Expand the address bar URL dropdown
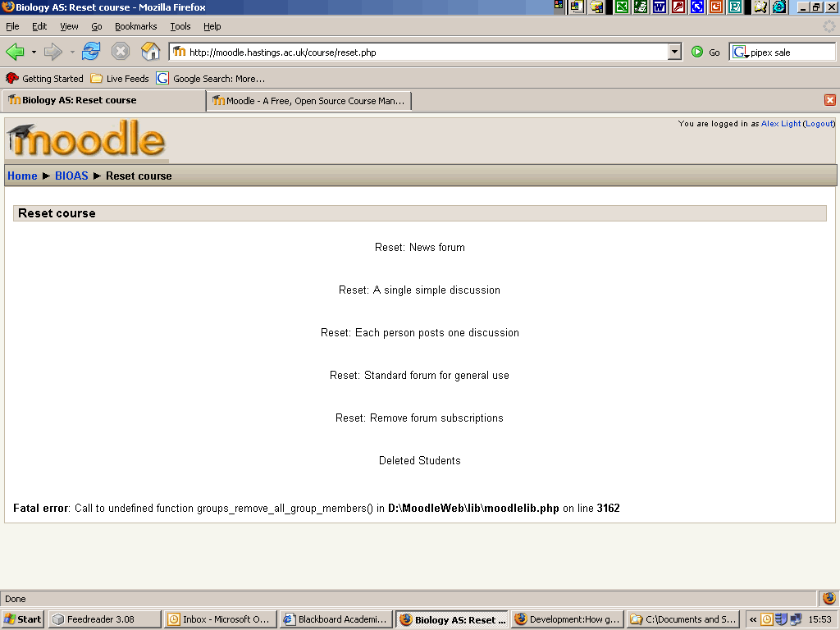Image resolution: width=840 pixels, height=630 pixels. click(675, 52)
